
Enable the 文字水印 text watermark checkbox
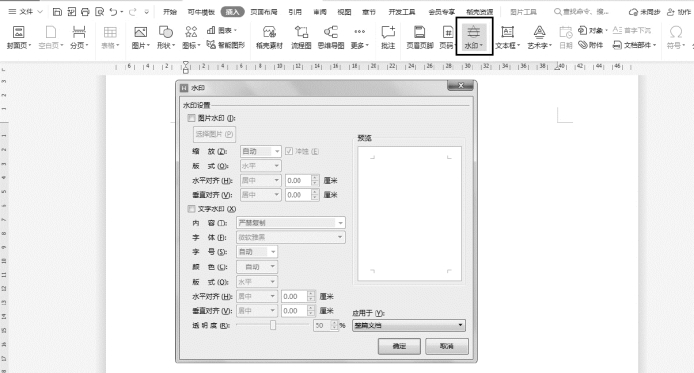click(x=191, y=209)
